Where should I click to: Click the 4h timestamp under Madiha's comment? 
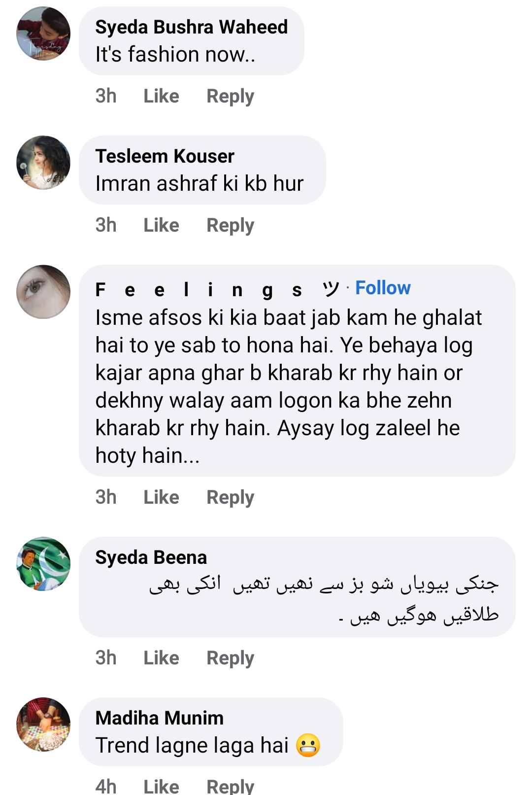coord(106,786)
